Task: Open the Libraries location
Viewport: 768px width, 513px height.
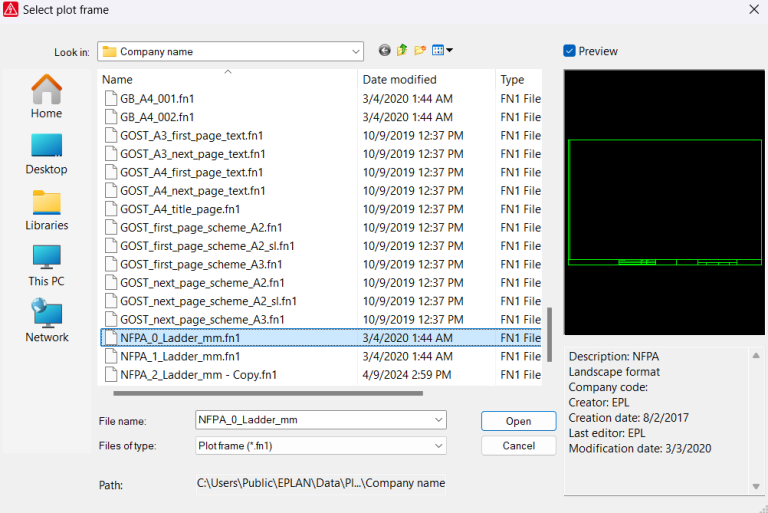Action: 47,210
